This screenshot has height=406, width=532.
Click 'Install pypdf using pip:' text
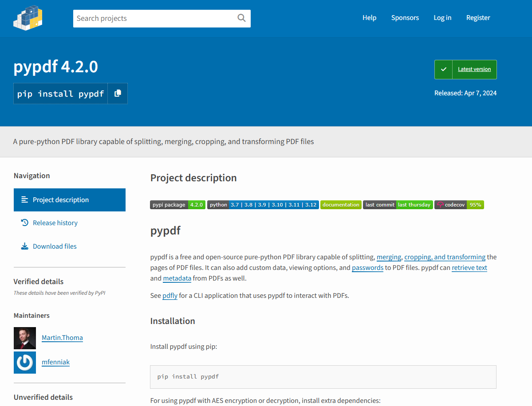tap(184, 347)
